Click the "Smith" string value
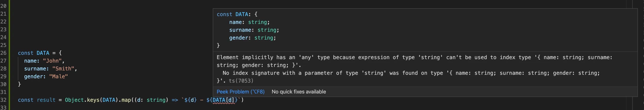 click(x=63, y=69)
